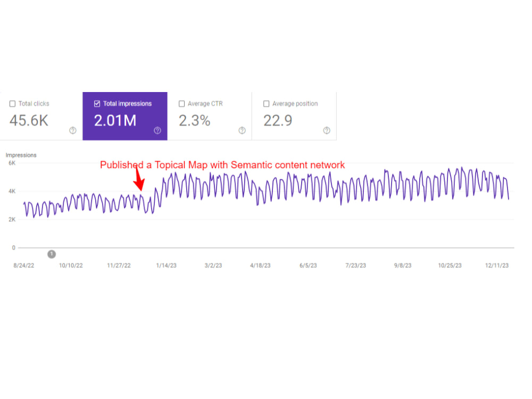
Task: Check the Average position checkbox
Action: (x=267, y=104)
